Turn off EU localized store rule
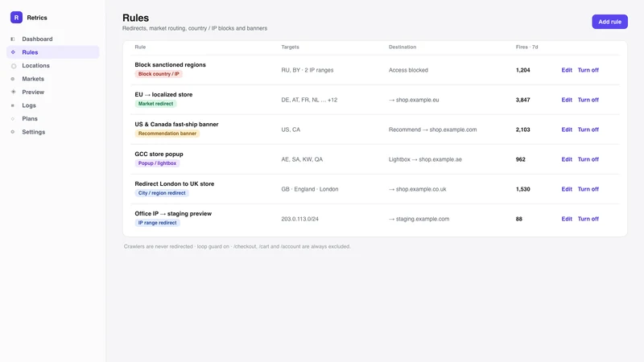Viewport: 644px width, 362px height. click(x=588, y=100)
